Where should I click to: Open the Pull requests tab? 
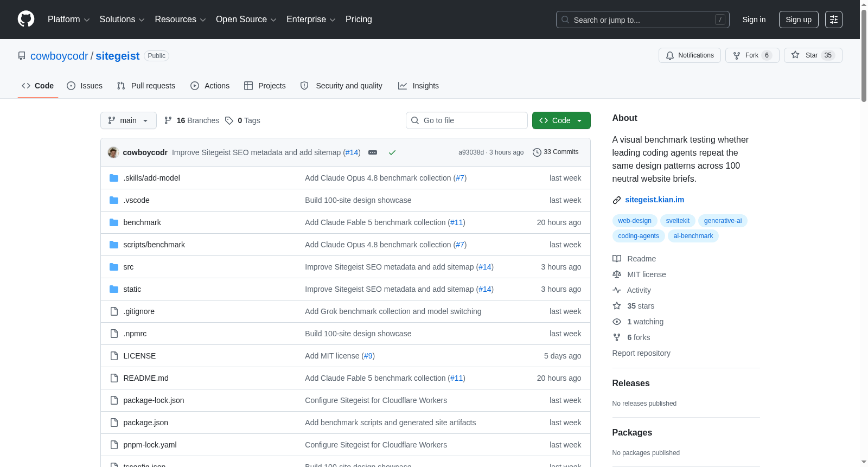(x=146, y=86)
